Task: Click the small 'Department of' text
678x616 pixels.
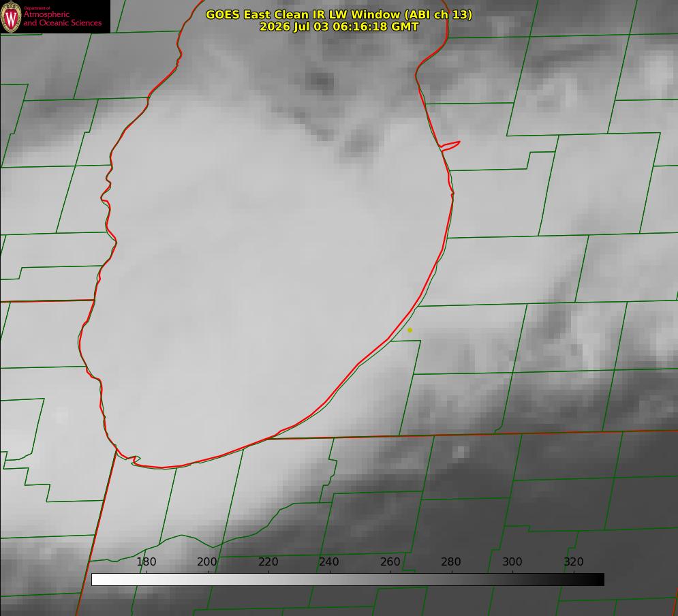Action: pyautogui.click(x=36, y=7)
